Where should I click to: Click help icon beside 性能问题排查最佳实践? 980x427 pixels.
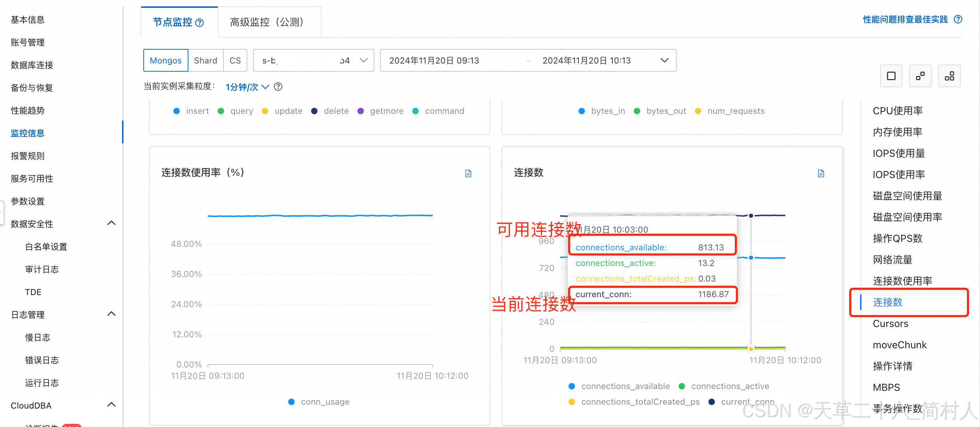(x=958, y=20)
